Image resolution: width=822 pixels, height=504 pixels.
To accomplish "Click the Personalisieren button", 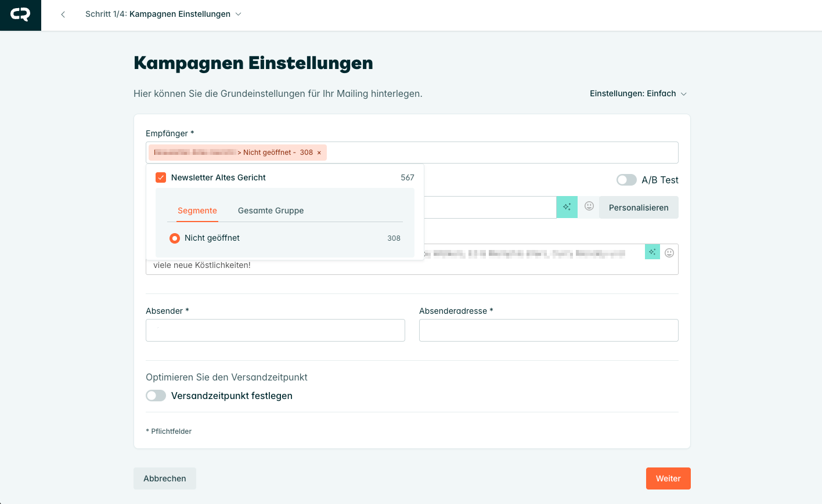I will pyautogui.click(x=638, y=208).
